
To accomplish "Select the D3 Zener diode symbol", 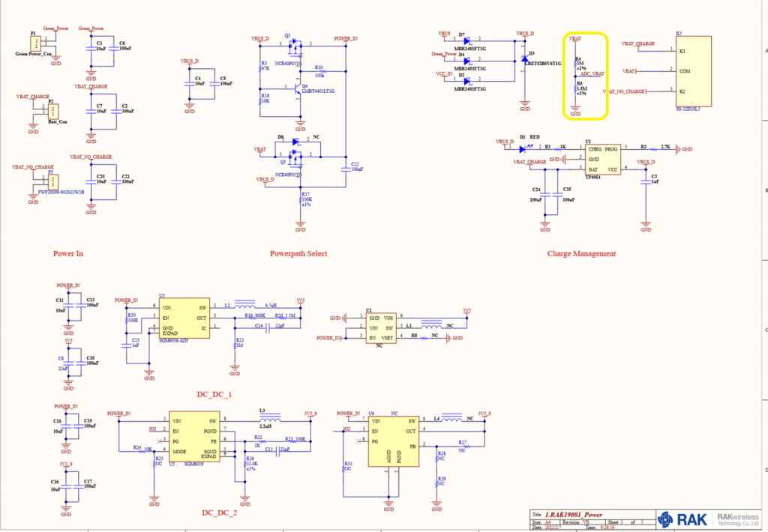I will pyautogui.click(x=524, y=59).
